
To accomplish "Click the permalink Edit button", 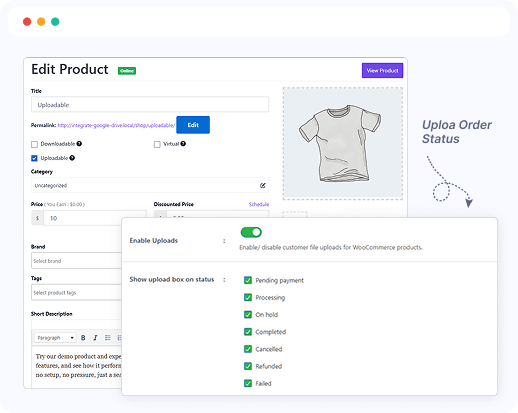I will click(193, 125).
